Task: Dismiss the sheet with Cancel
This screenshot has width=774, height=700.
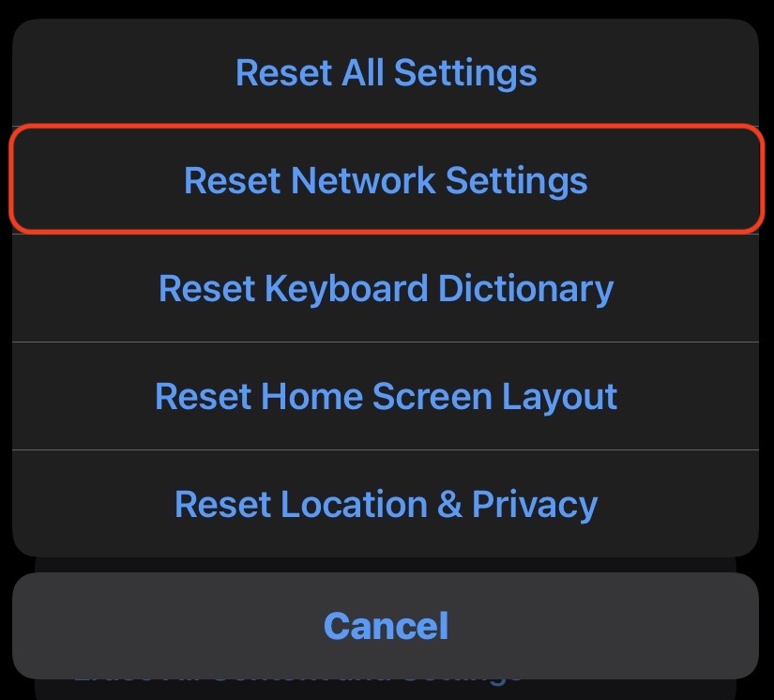Action: (387, 625)
